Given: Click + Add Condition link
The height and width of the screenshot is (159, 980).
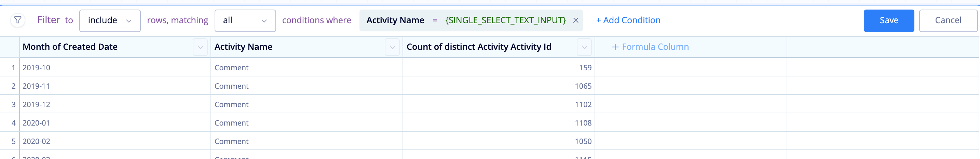Looking at the screenshot, I should tap(628, 20).
